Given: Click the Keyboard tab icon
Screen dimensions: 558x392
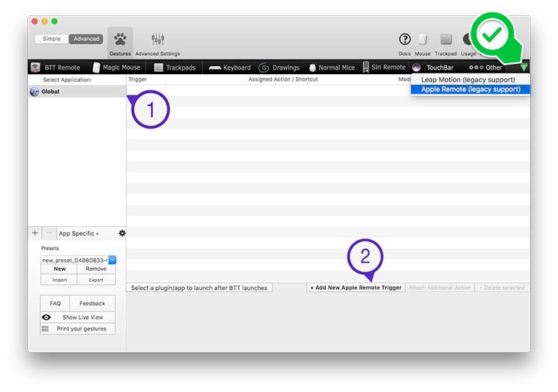Looking at the screenshot, I should tap(214, 68).
